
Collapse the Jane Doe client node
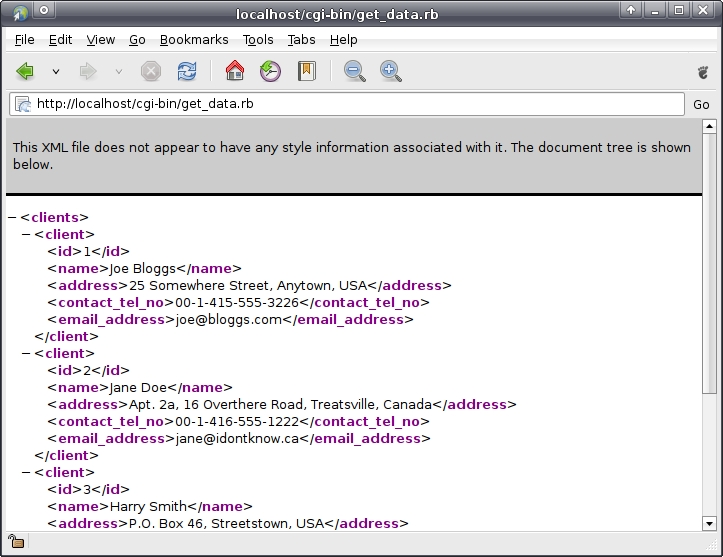pyautogui.click(x=26, y=353)
